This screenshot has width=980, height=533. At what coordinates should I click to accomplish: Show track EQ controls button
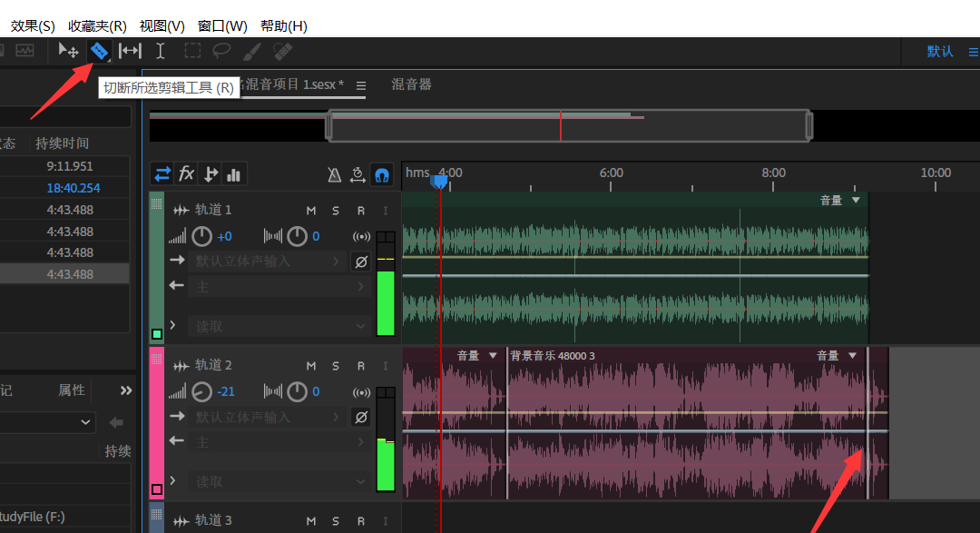234,173
